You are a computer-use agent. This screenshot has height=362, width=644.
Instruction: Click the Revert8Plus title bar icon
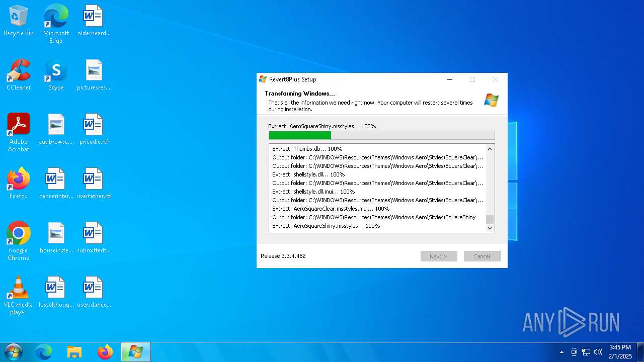point(263,79)
